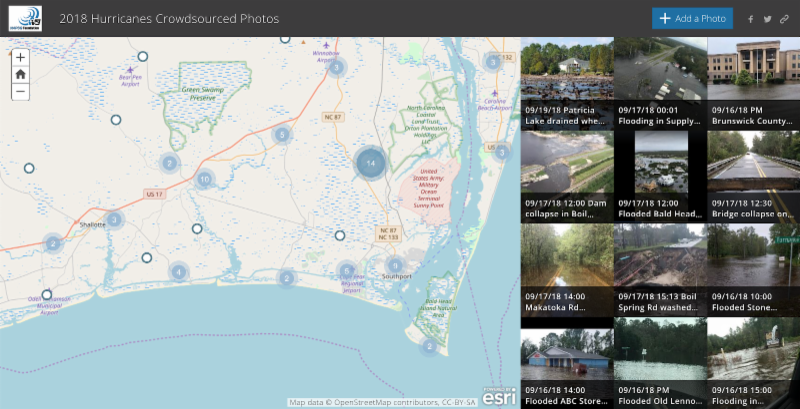Open the 09/16/18 15:00 Flooding photo
The width and height of the screenshot is (800, 409).
point(754,363)
